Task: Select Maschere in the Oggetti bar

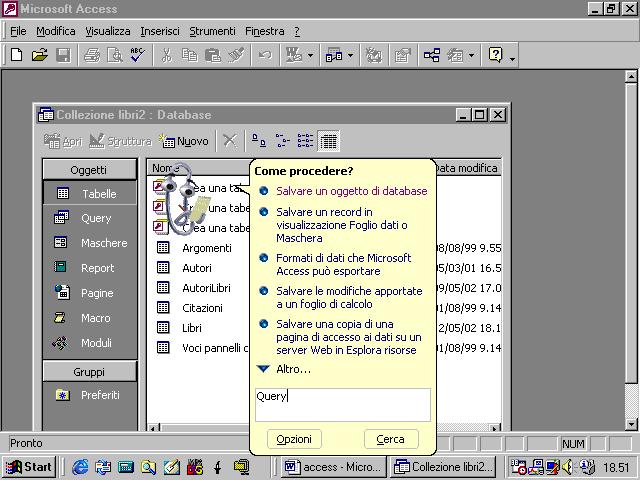Action: coord(90,243)
